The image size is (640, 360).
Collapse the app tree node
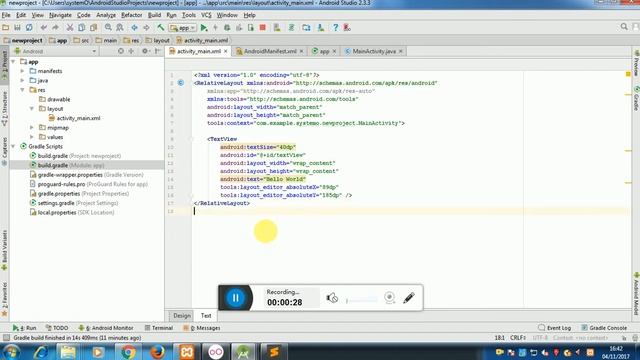(13, 62)
